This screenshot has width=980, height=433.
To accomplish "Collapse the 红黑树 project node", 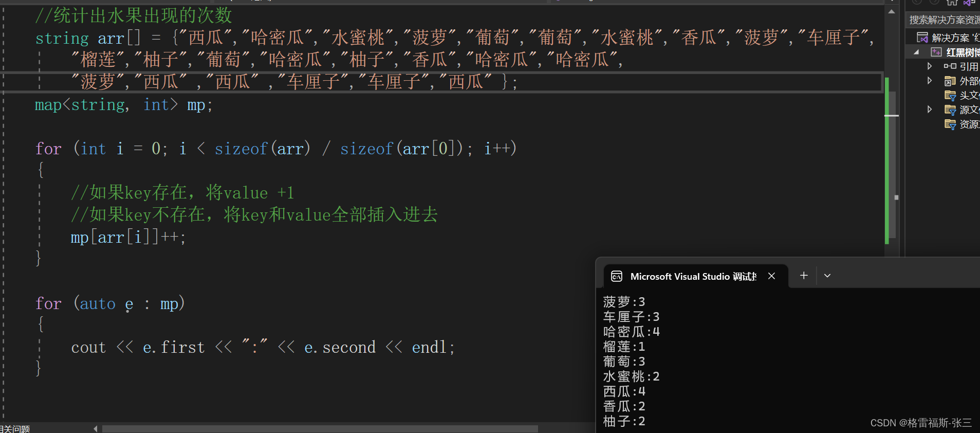I will (916, 52).
